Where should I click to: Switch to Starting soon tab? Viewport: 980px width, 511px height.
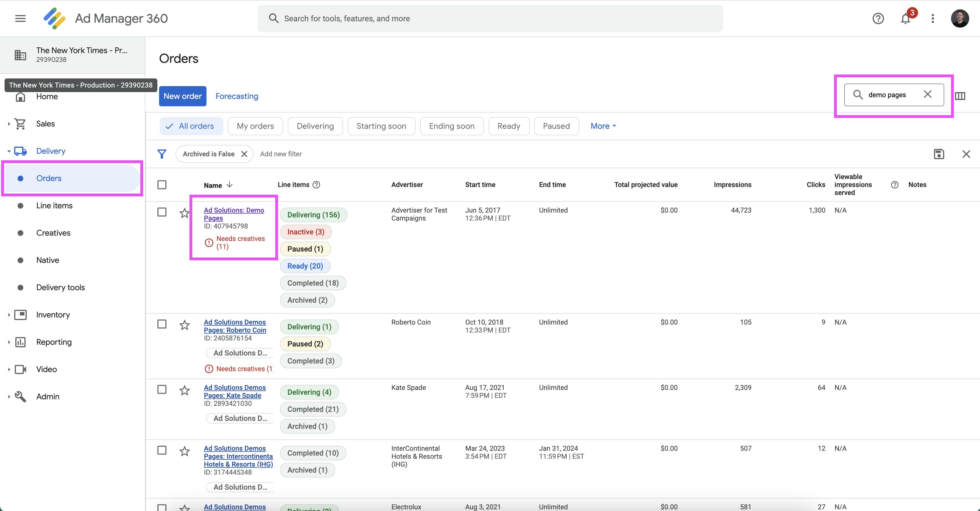pos(381,126)
